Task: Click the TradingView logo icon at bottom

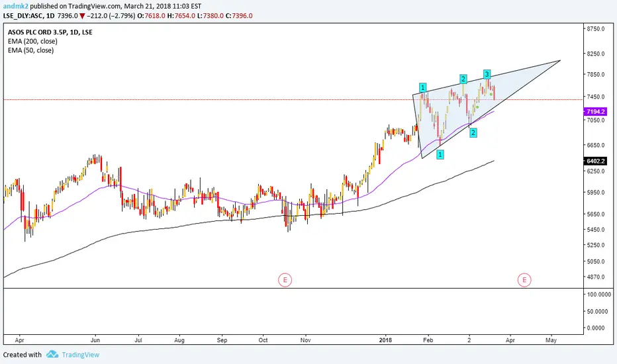Action: coord(52,355)
